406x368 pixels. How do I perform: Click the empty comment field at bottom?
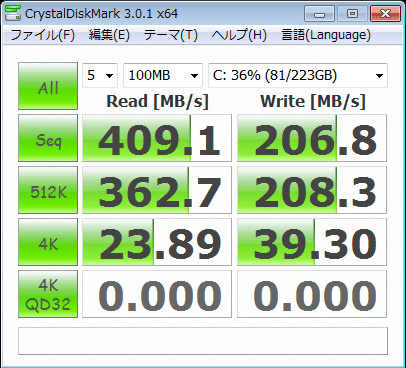coord(203,341)
